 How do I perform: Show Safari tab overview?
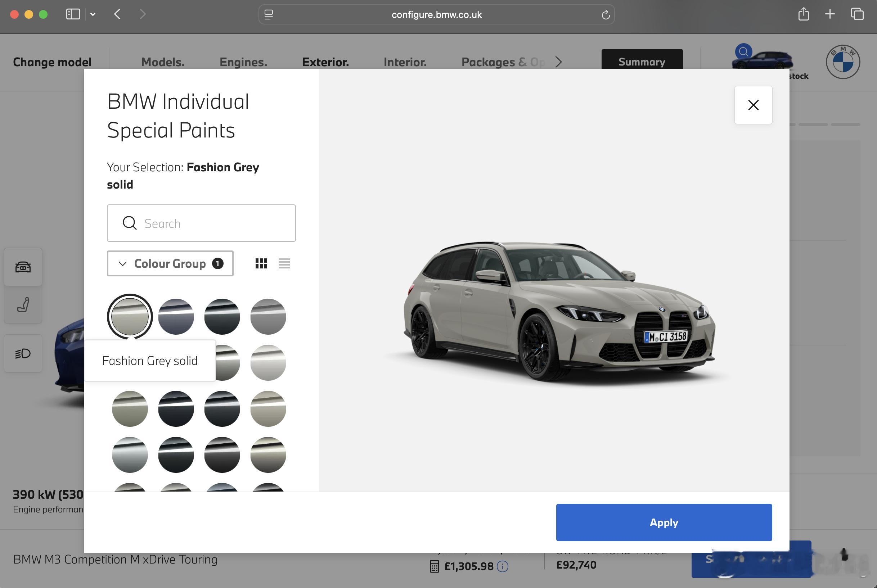tap(857, 14)
